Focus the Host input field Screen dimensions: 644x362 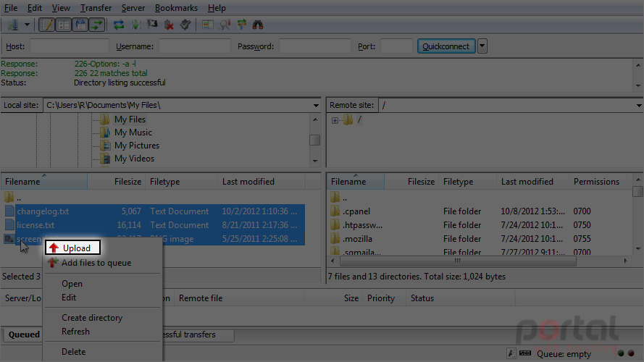[x=70, y=46]
